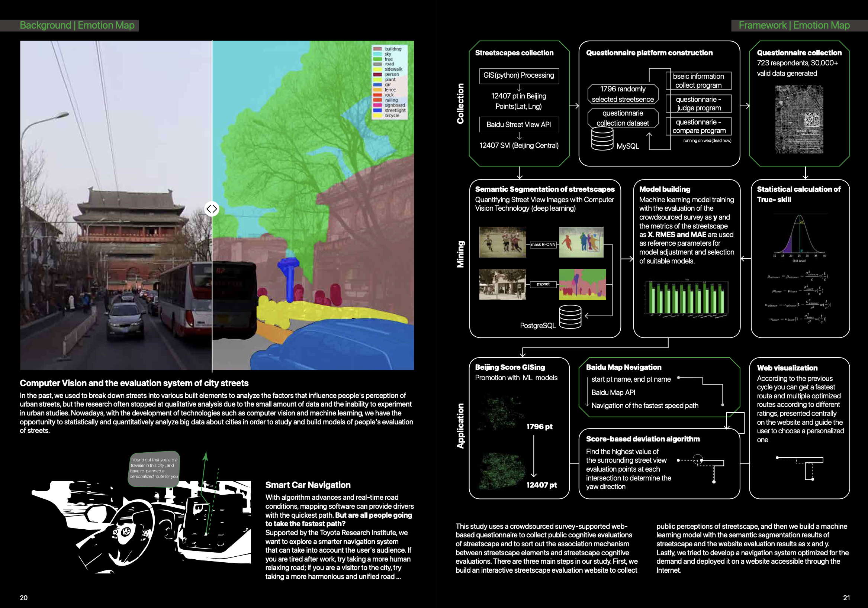Click the 'bseic information collect program' box
The height and width of the screenshot is (608, 868).
point(698,81)
